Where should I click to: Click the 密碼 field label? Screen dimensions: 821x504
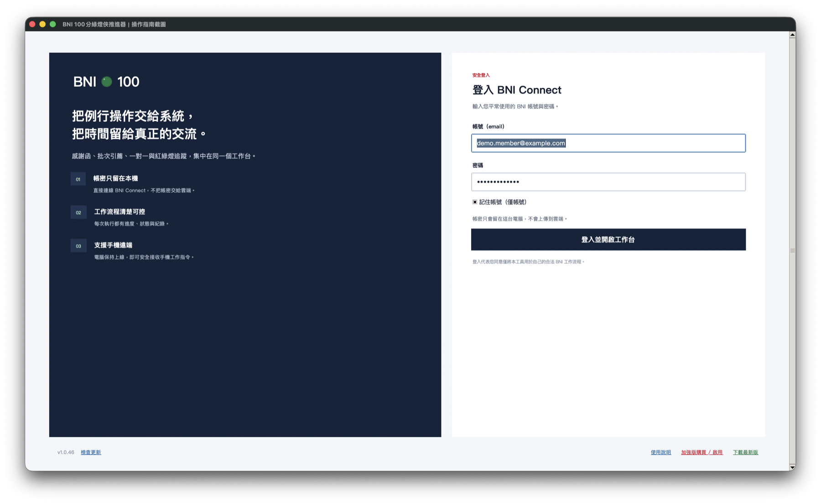pos(478,165)
